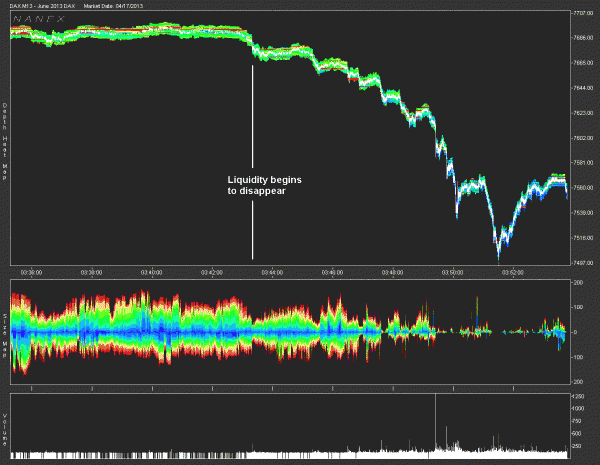Click the 250 label on Volume axis

[577, 446]
